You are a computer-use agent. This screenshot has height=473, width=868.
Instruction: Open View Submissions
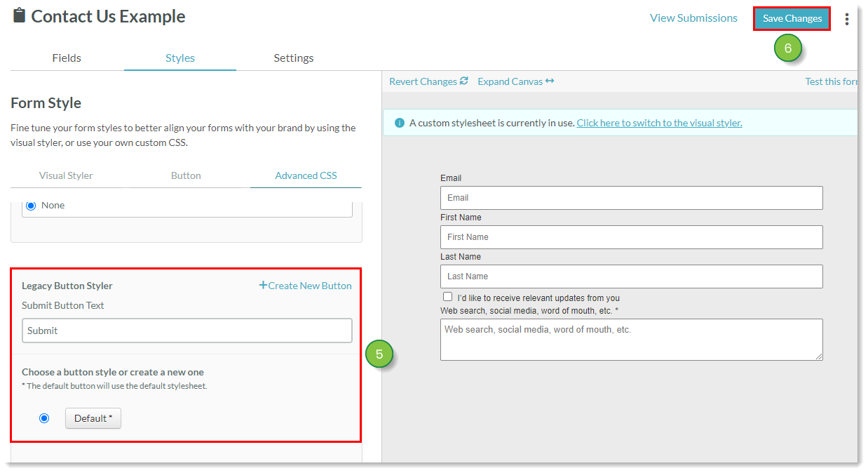coord(693,18)
